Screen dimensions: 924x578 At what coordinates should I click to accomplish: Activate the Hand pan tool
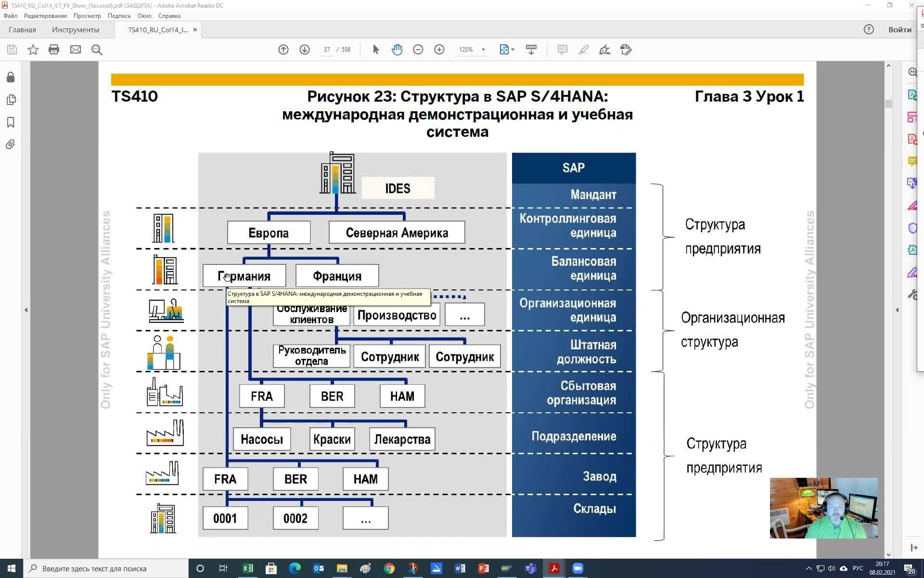point(397,50)
